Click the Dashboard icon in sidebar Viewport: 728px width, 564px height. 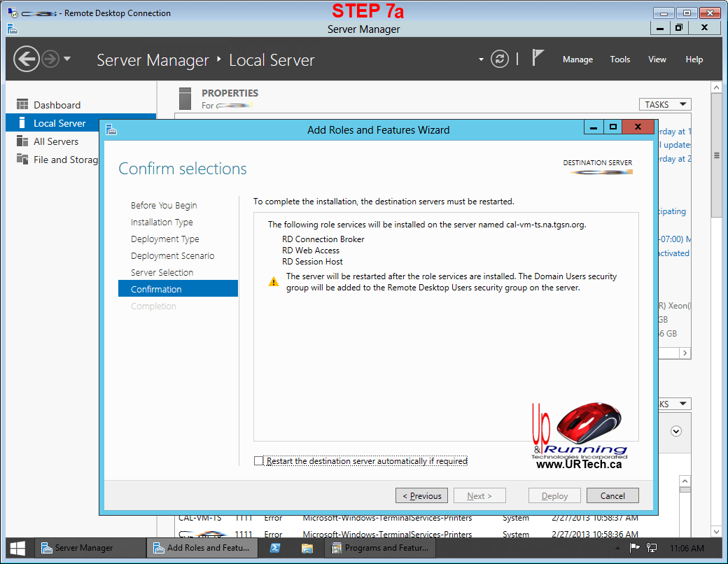22,105
